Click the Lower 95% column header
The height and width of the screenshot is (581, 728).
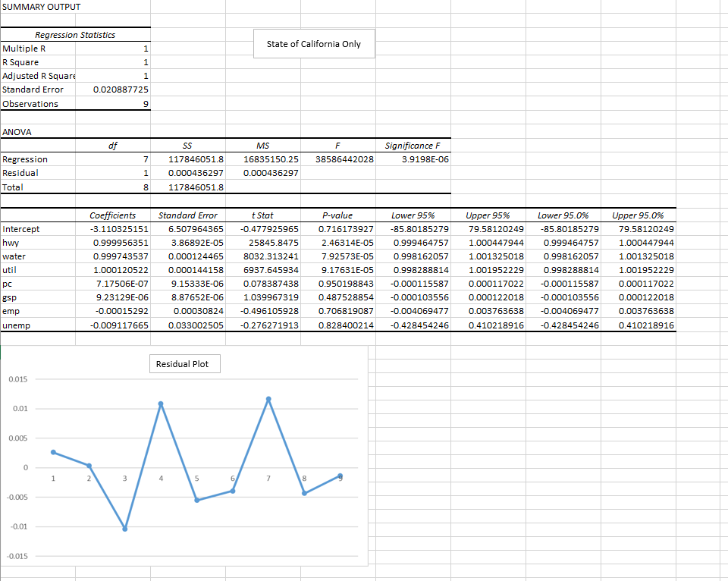[x=413, y=215]
